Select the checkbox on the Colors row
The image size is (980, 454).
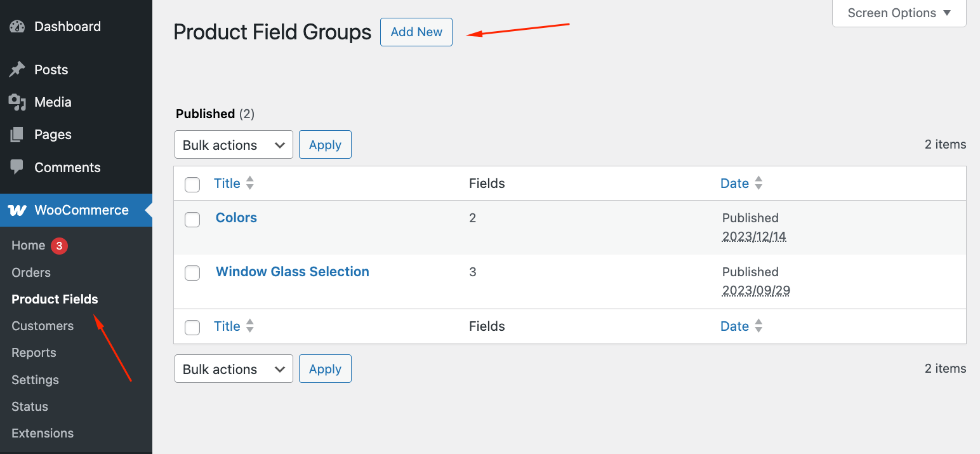tap(192, 219)
